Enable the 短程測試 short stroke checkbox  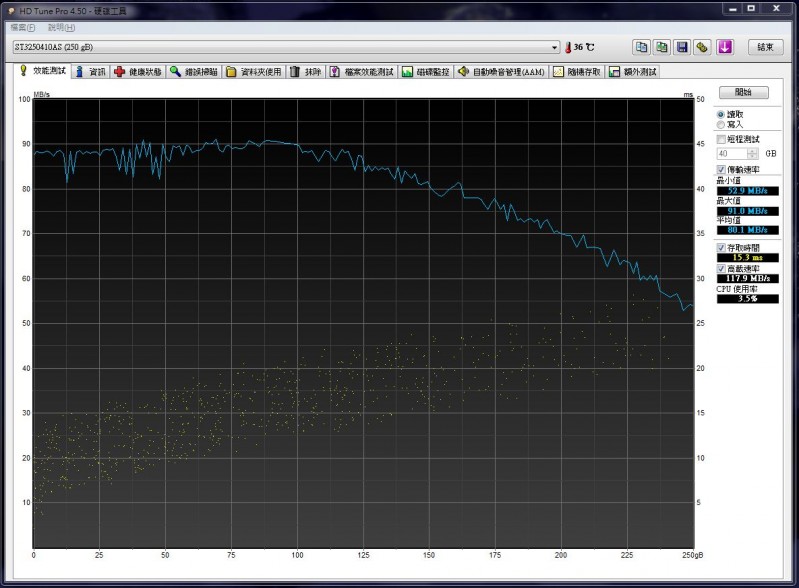pos(721,139)
